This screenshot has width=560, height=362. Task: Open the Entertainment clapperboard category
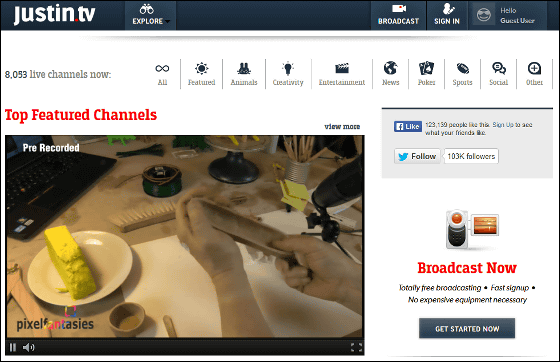pyautogui.click(x=342, y=68)
